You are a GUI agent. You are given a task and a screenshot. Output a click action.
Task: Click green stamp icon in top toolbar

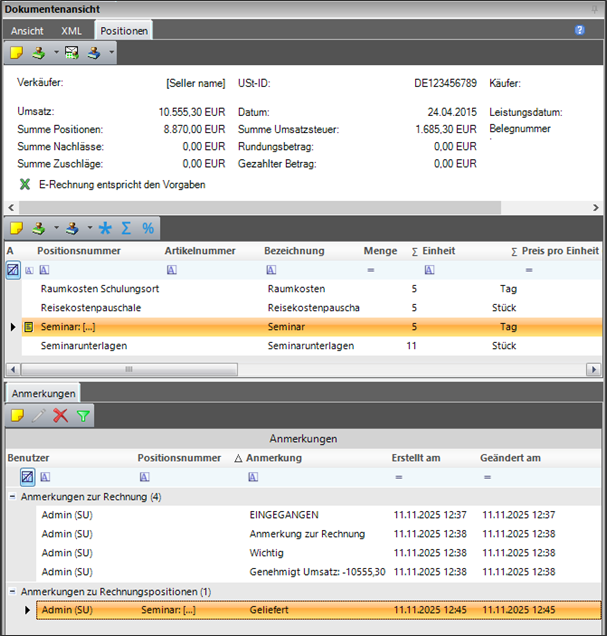tap(39, 53)
